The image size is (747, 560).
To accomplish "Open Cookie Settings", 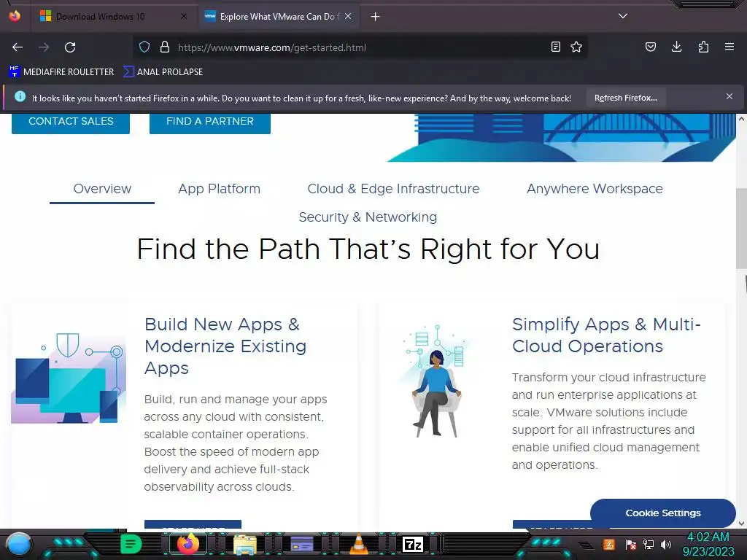I will tap(662, 513).
